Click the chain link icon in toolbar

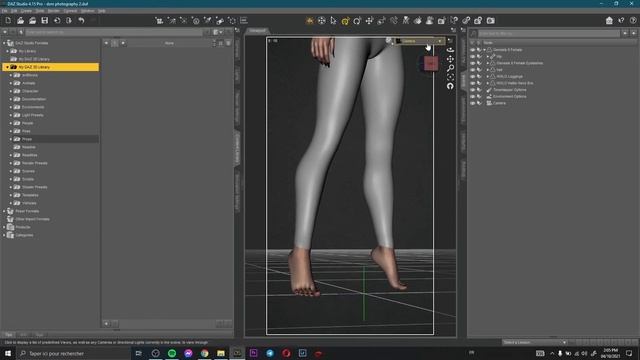[466, 20]
